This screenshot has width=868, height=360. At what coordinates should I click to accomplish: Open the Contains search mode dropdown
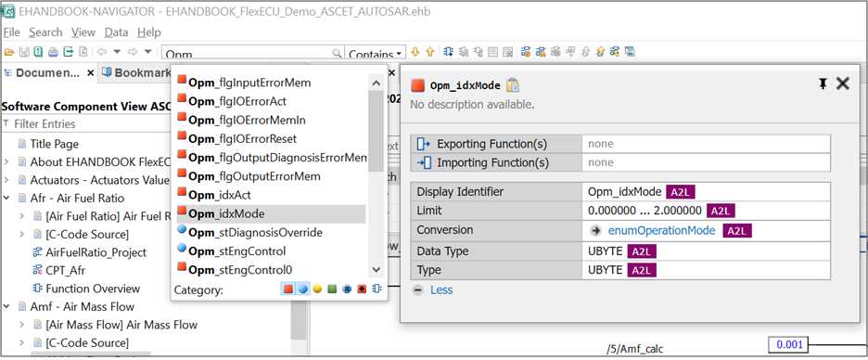point(376,54)
